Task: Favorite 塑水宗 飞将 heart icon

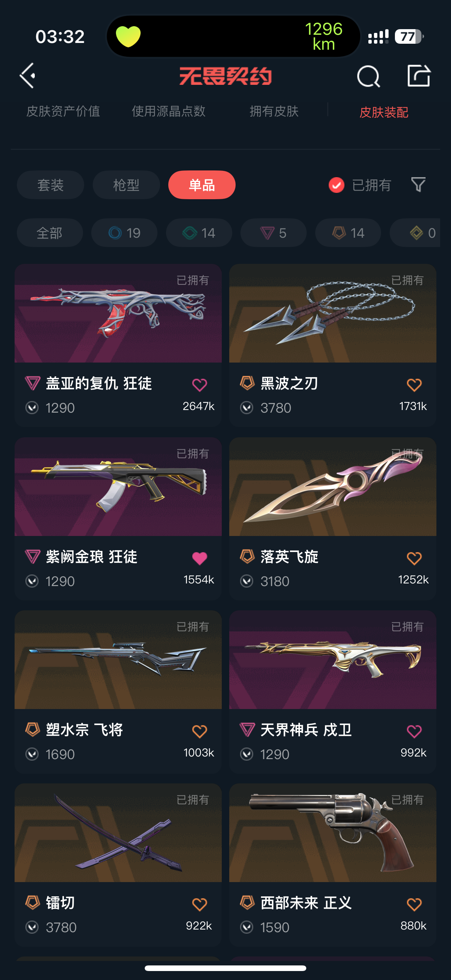Action: pos(199,731)
